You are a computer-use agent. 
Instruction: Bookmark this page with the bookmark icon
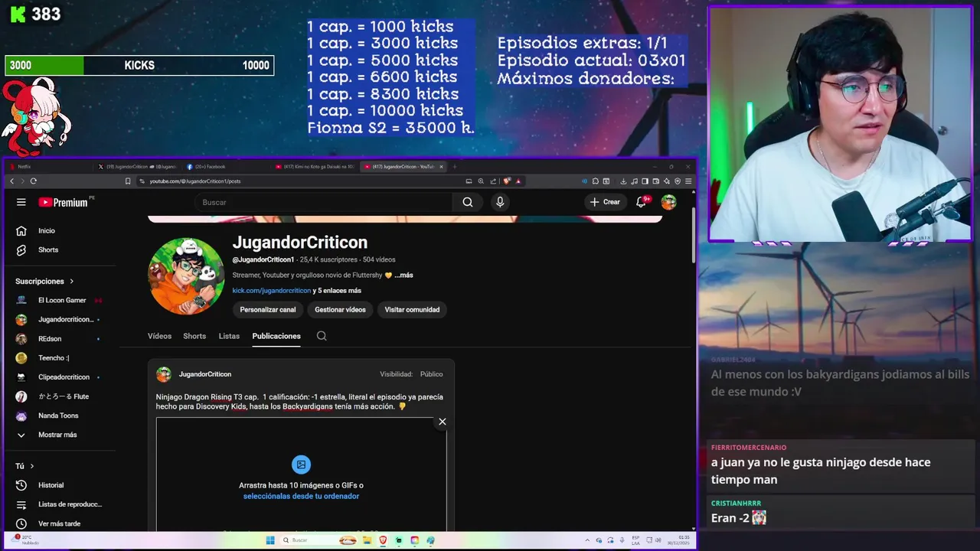click(128, 181)
